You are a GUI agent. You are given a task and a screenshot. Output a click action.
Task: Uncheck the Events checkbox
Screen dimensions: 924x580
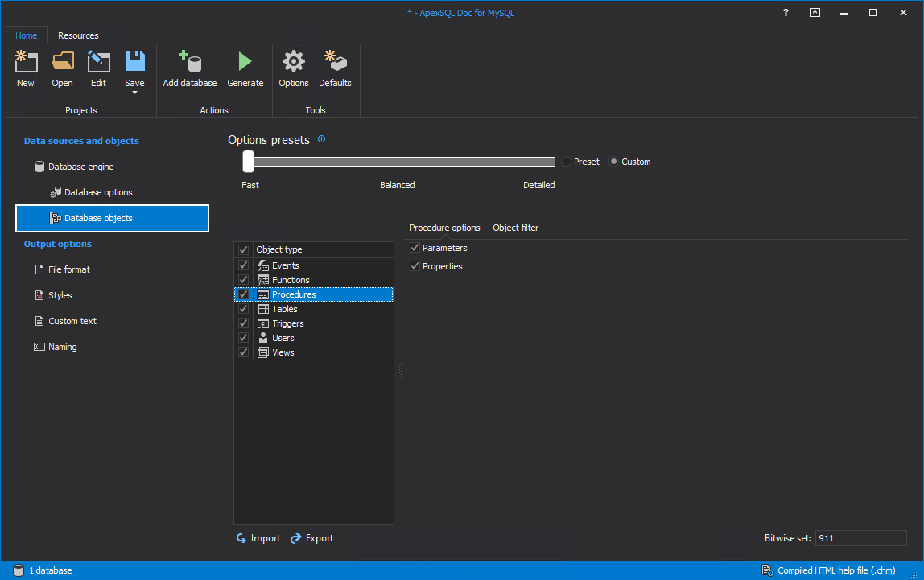(x=243, y=265)
